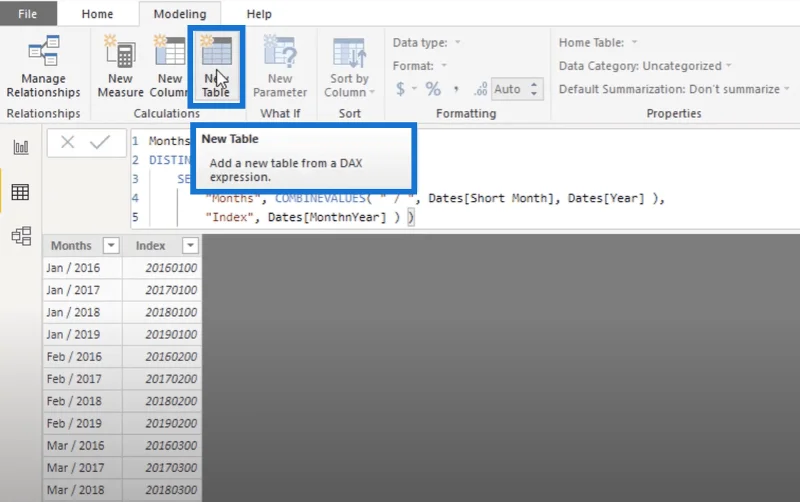Select index value 20170300
Screen dimensions: 800x502
(x=162, y=468)
